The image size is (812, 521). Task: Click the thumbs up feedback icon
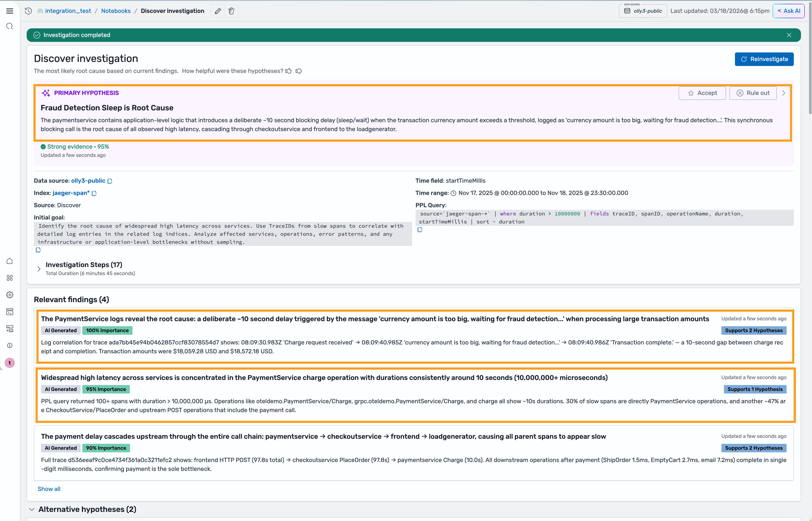[x=289, y=71]
